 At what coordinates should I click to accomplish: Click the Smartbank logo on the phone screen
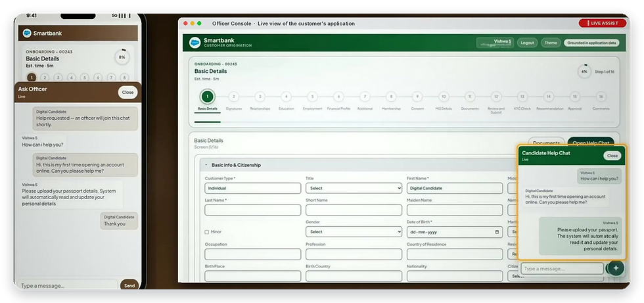pyautogui.click(x=27, y=34)
